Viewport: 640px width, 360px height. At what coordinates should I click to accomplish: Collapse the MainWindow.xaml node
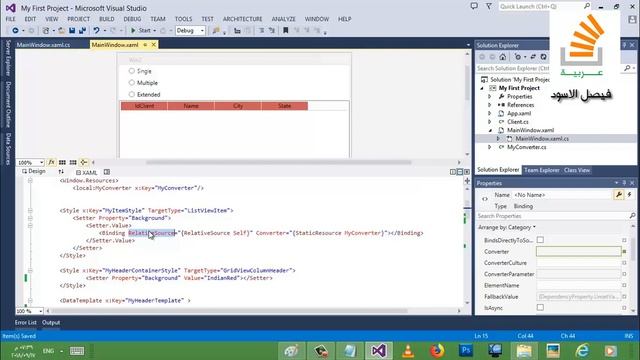click(490, 130)
